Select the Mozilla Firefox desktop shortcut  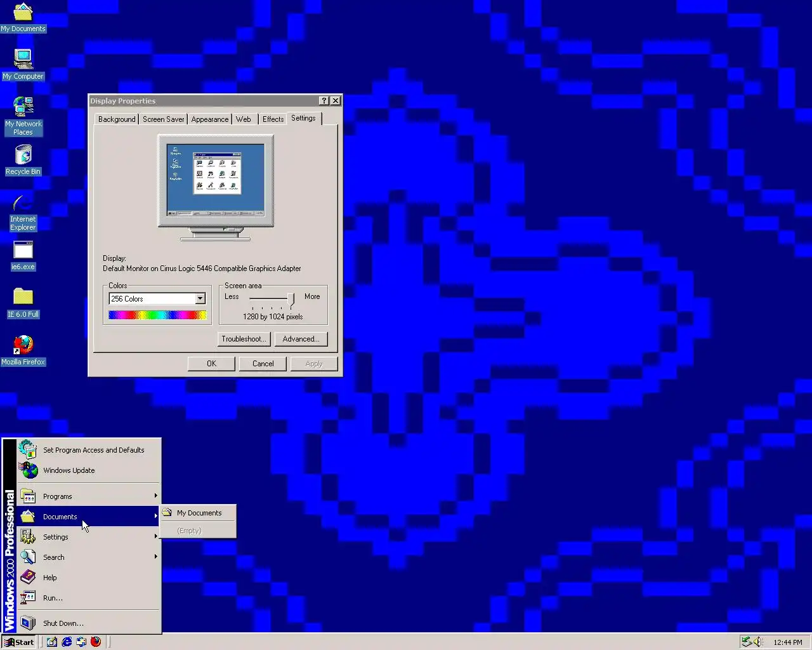click(x=23, y=350)
